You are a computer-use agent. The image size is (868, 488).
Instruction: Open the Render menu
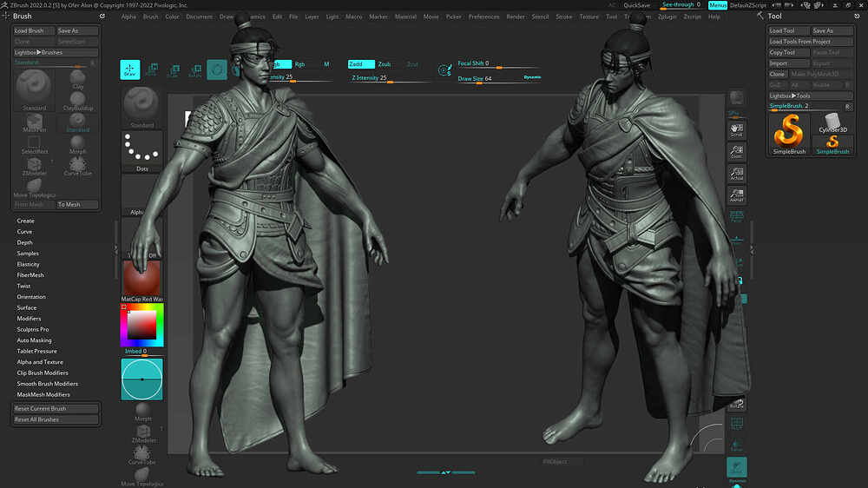click(516, 16)
